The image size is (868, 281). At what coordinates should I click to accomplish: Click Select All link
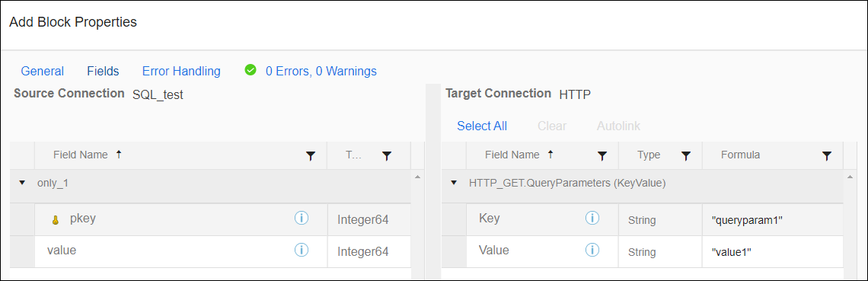(x=482, y=126)
